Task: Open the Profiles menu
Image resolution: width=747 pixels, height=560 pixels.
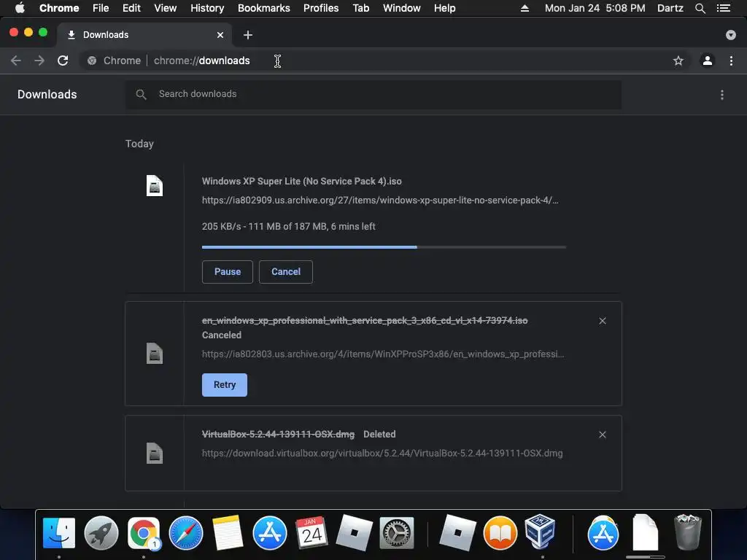Action: click(x=321, y=8)
